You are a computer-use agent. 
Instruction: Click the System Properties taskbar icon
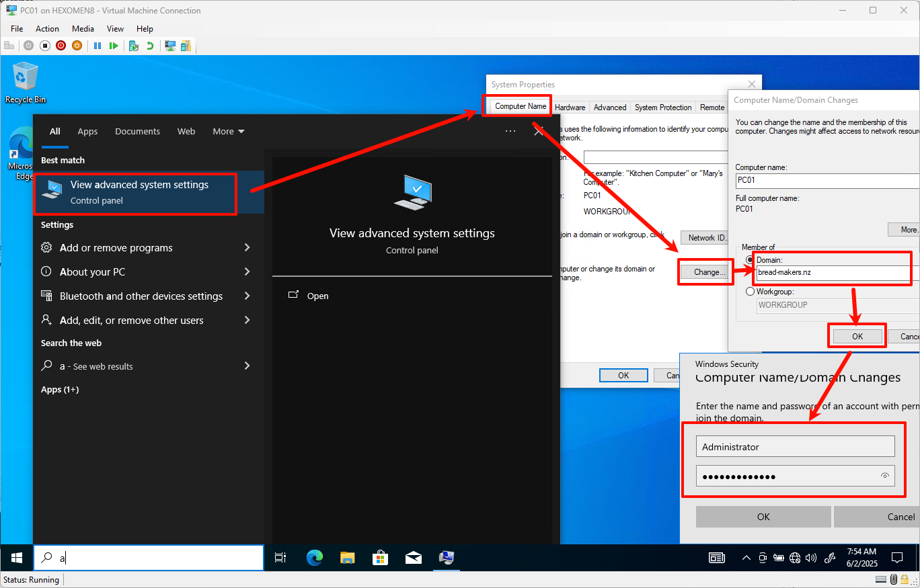coord(446,558)
